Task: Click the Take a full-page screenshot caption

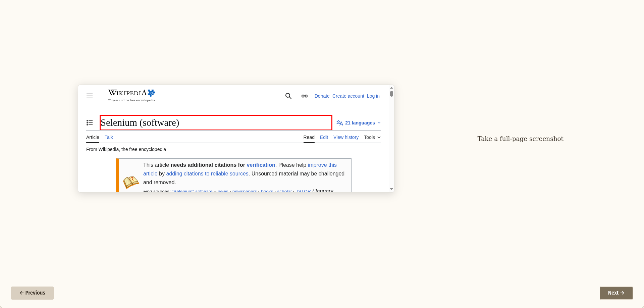Action: coord(520,139)
